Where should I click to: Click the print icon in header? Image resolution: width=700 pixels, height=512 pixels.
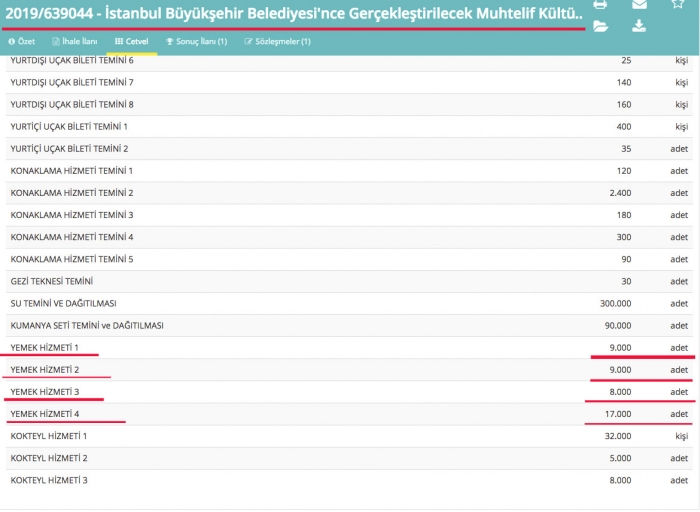tap(600, 4)
